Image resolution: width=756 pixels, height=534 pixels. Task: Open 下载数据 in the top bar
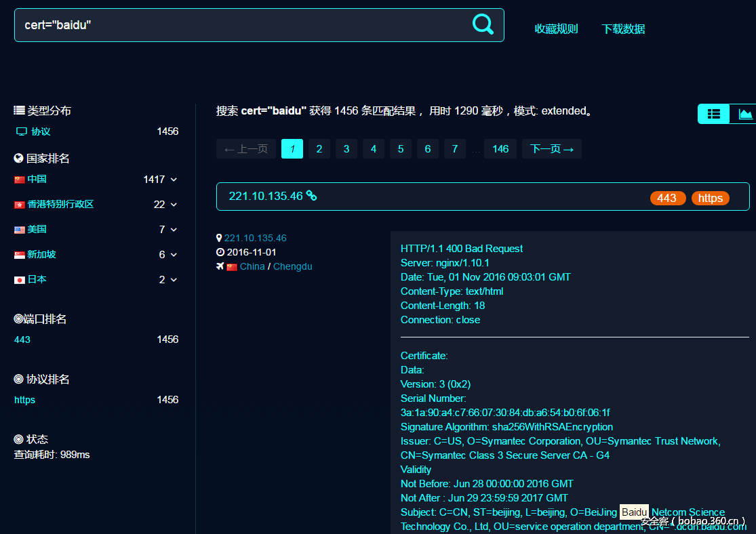coord(622,29)
